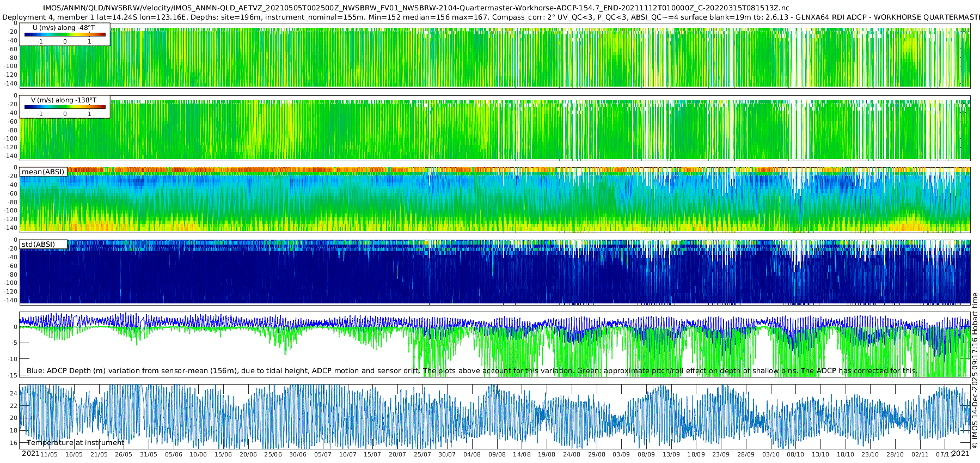Click the U along -48°T legend title

click(64, 28)
